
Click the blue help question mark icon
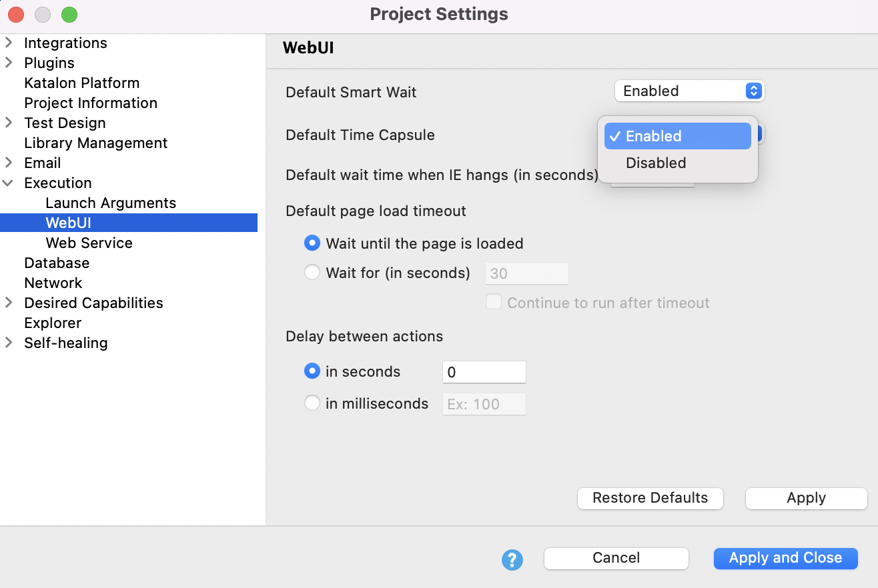point(512,559)
